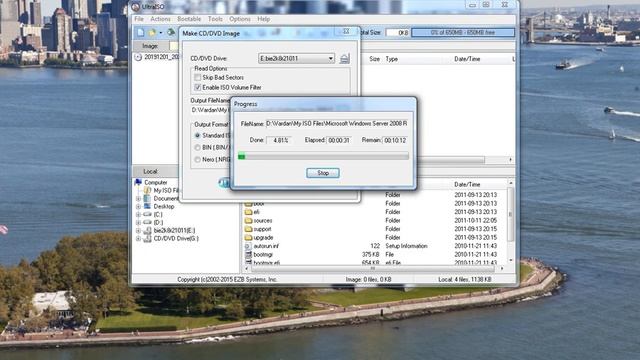Screen dimensions: 640x360
Task: Click the Size column header in image pane
Action: click(x=375, y=59)
